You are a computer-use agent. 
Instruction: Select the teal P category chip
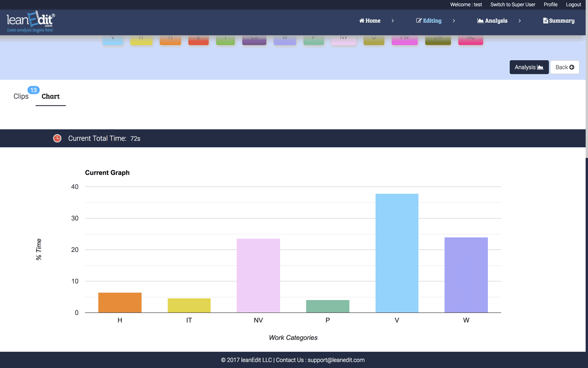pos(314,40)
